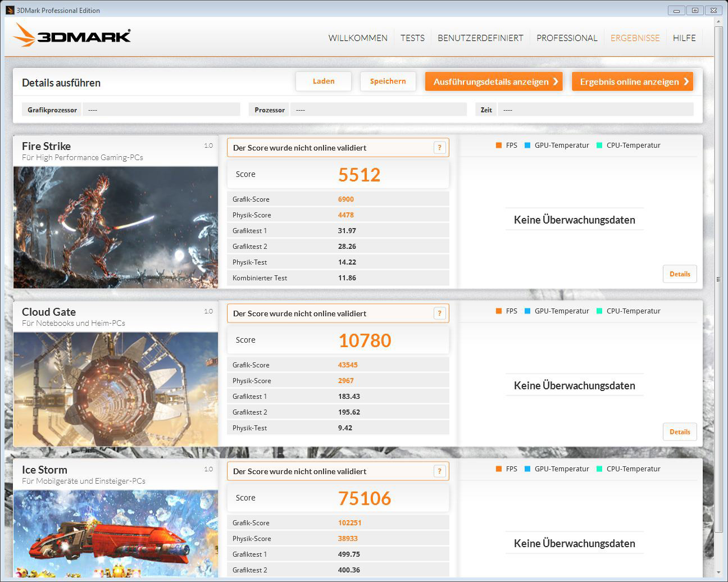This screenshot has width=728, height=582.
Task: Click Ausführungsdetails anzeigen button
Action: (494, 81)
